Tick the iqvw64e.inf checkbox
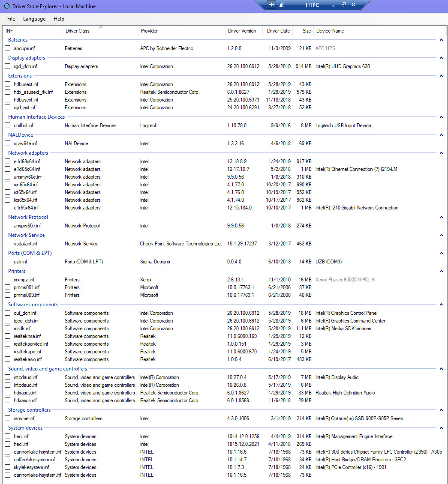Screen dimensions: 448x484 pos(8,143)
